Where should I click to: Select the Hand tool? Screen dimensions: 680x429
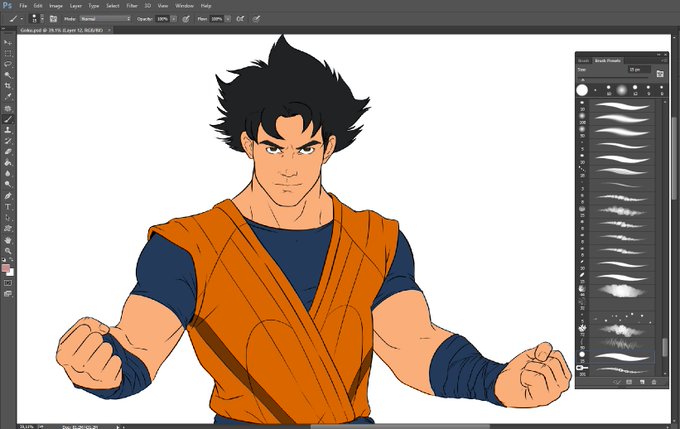(x=8, y=240)
